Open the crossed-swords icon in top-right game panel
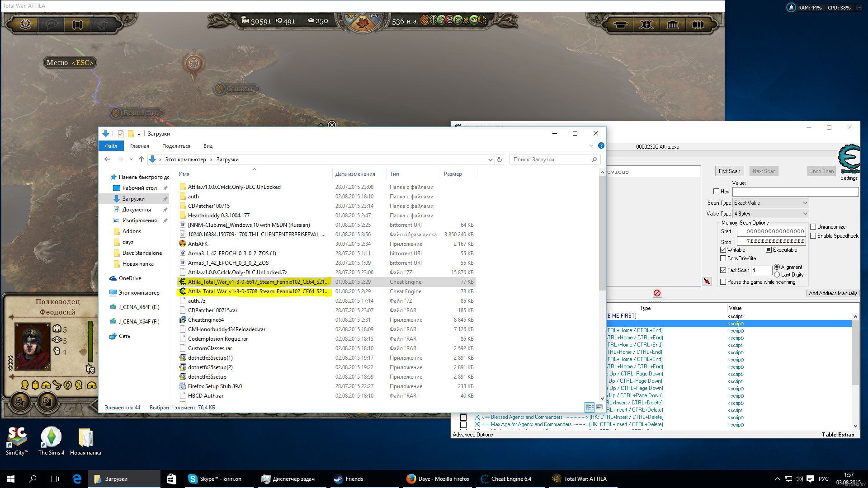Screen dimensions: 868x488 [x=646, y=24]
